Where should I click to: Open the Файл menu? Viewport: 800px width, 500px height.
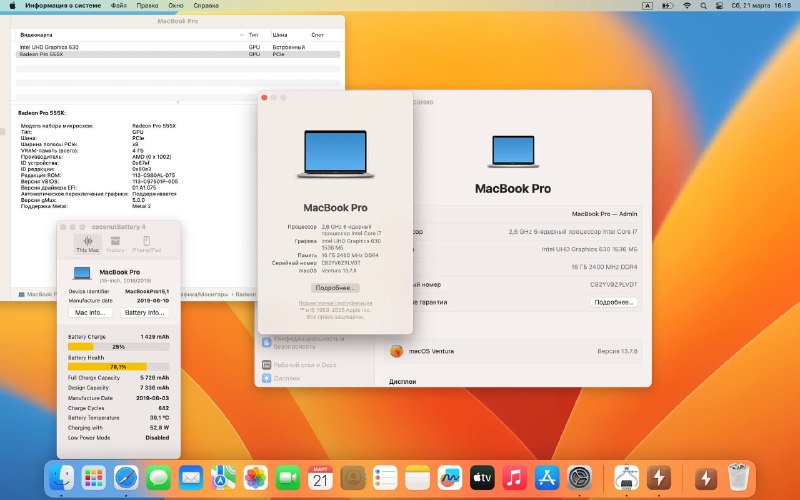(x=119, y=6)
